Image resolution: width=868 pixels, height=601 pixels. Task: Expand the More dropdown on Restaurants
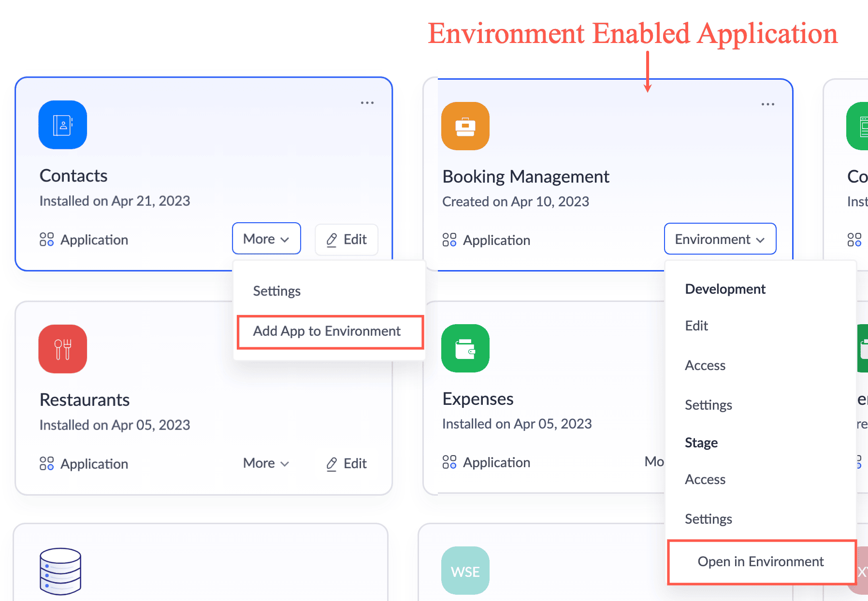266,463
